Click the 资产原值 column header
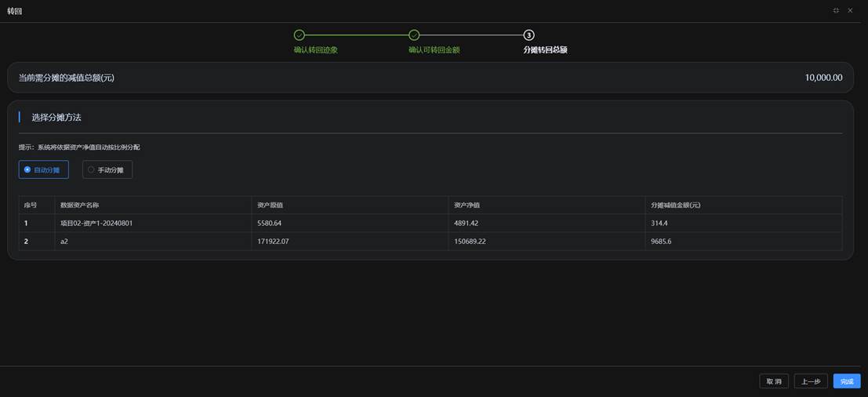The width and height of the screenshot is (868, 397). pyautogui.click(x=270, y=206)
